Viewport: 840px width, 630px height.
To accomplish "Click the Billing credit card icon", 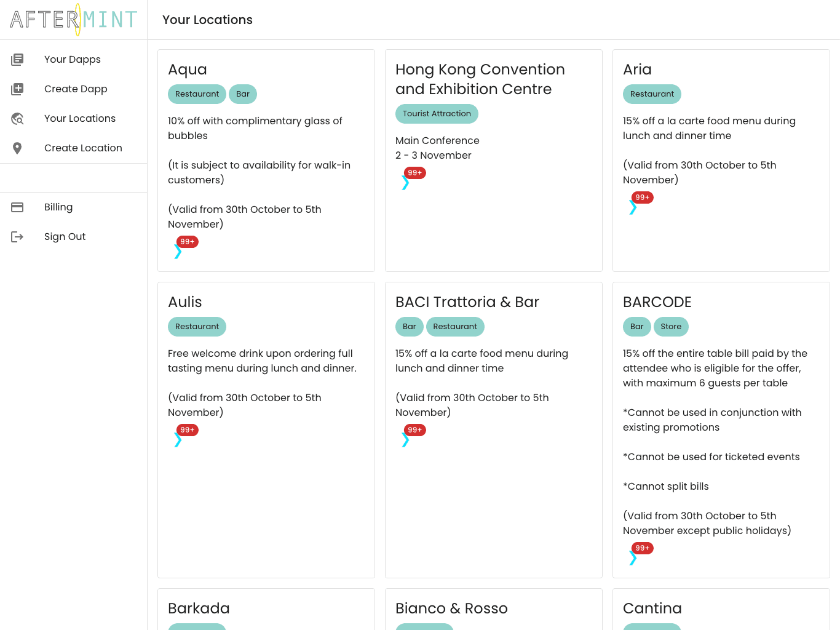I will coord(17,207).
